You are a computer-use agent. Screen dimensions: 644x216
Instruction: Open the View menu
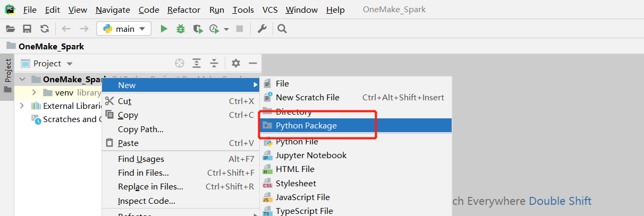(78, 10)
